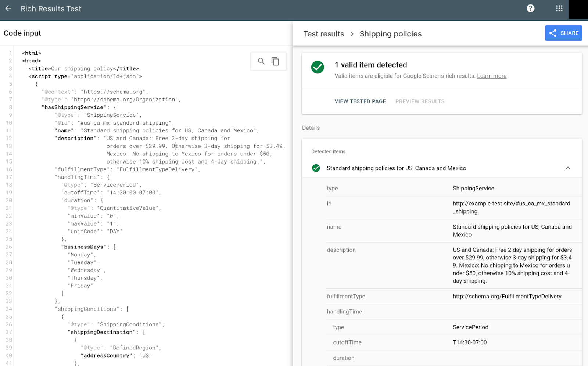Screen dimensions: 588x366
Task: Click line number 12 in the code panel
Action: tap(9, 138)
